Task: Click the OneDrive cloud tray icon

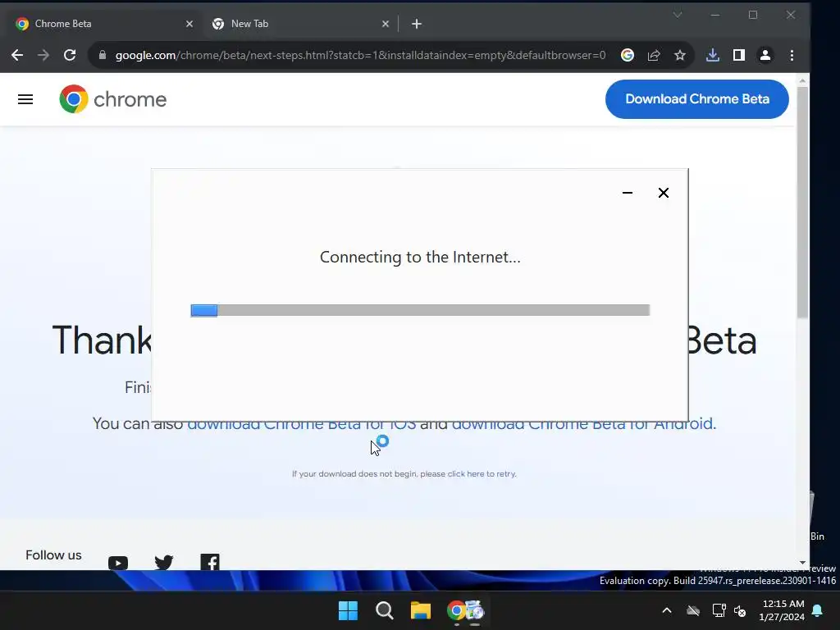Action: (x=693, y=610)
